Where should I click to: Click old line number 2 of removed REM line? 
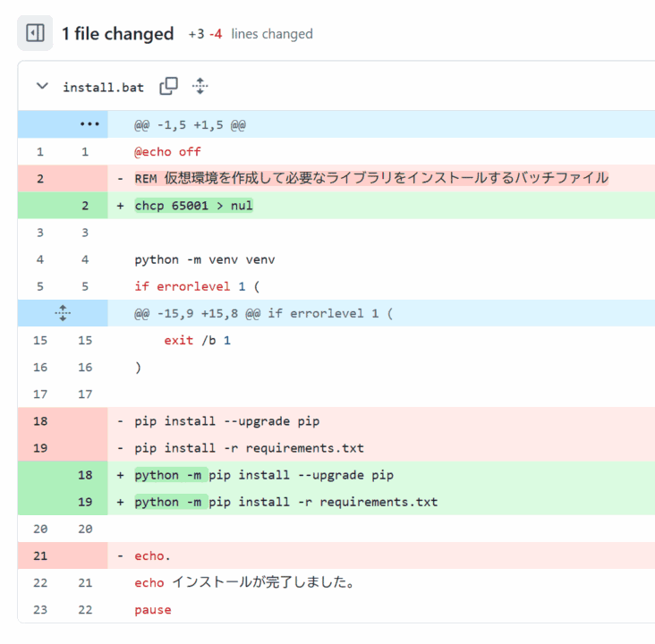coord(40,179)
